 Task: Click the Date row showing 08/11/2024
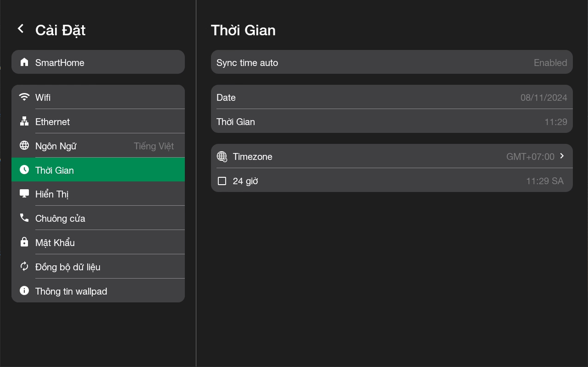click(x=391, y=97)
